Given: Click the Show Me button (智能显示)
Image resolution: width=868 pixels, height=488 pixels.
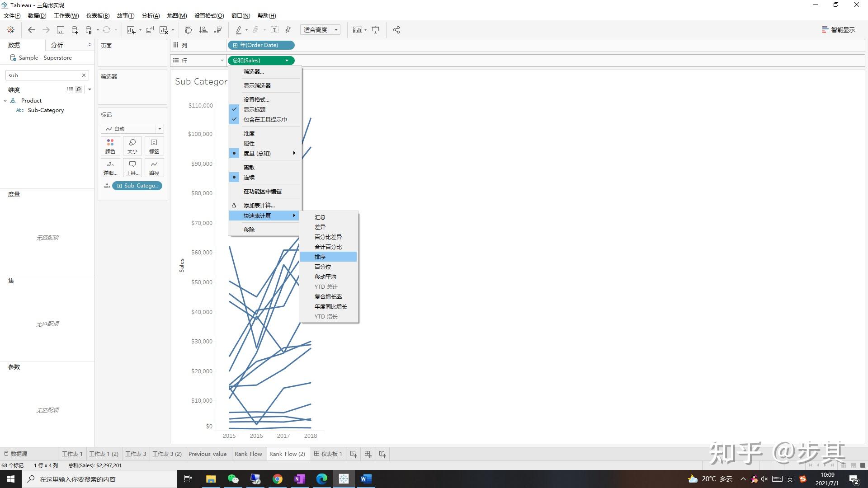Looking at the screenshot, I should tap(839, 30).
